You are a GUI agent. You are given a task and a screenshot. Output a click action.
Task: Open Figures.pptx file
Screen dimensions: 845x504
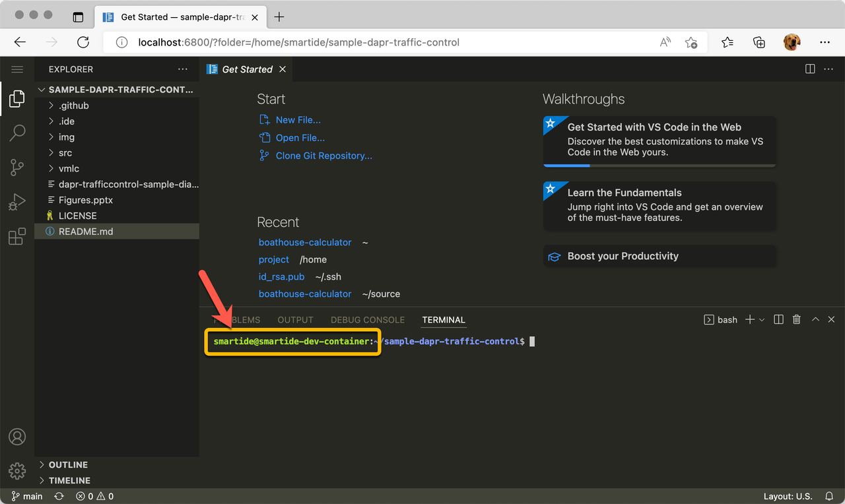point(117,200)
